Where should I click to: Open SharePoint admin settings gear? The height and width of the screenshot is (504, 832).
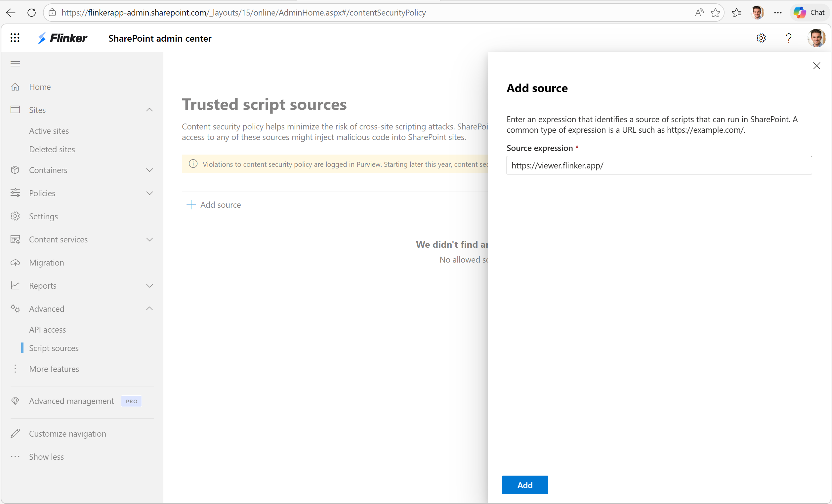click(761, 38)
